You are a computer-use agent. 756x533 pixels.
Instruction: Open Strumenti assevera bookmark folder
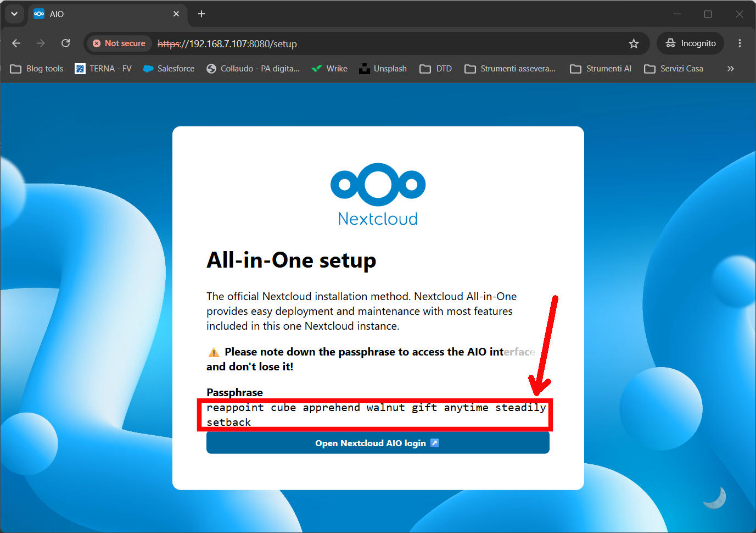coord(510,69)
